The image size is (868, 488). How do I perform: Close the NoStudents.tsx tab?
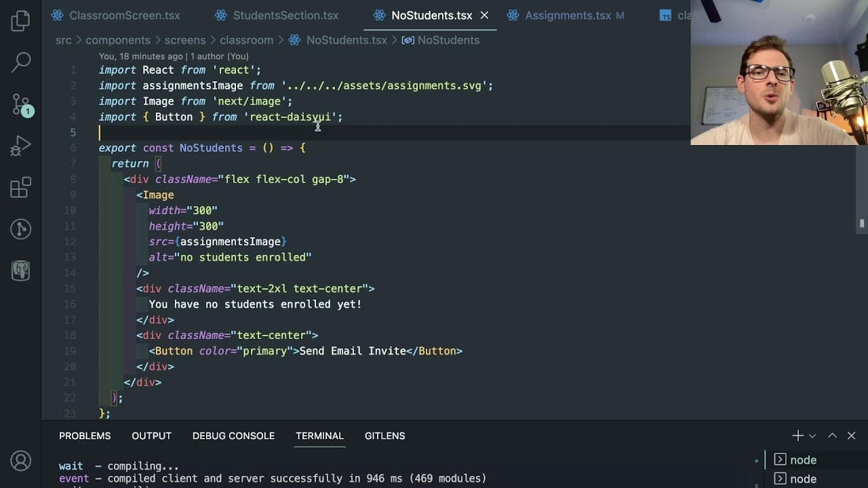click(484, 15)
